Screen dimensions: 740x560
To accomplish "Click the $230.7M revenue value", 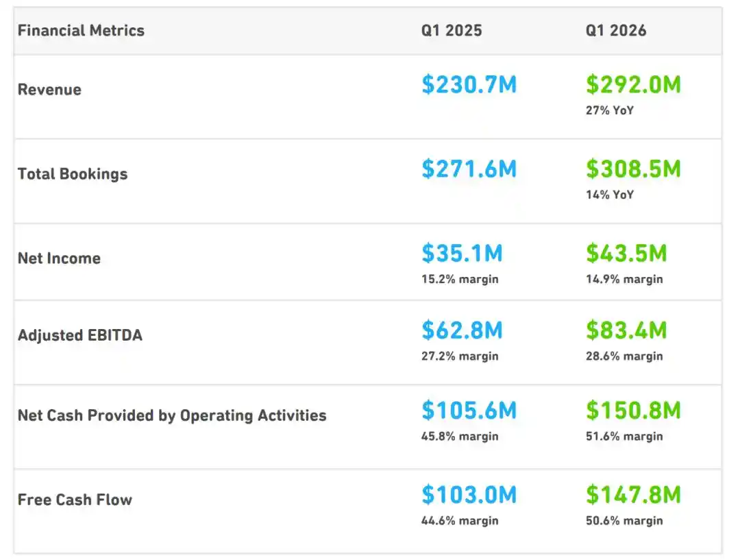I will click(469, 84).
